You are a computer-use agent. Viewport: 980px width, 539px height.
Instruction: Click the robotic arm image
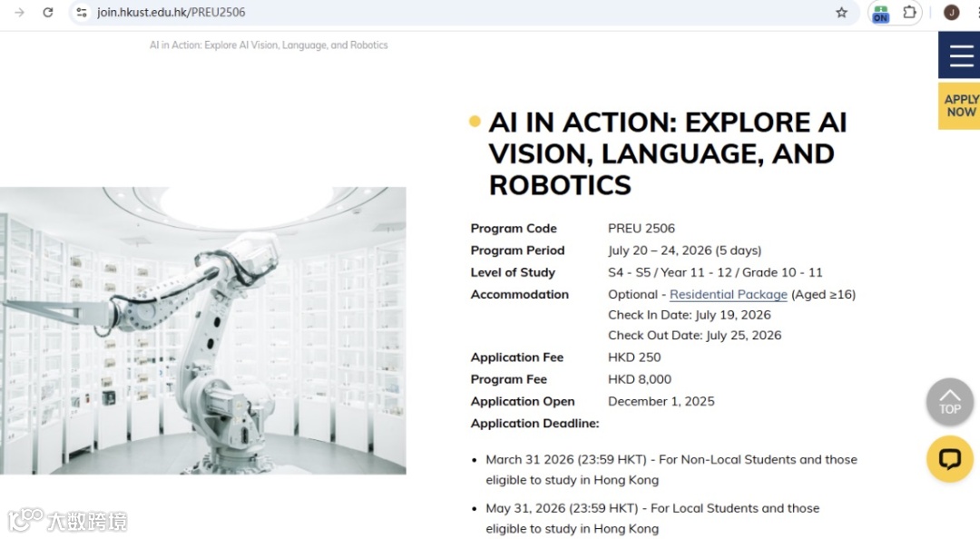203,330
